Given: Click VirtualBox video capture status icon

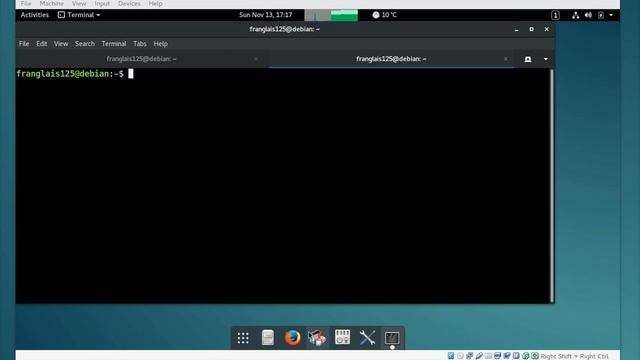Looking at the screenshot, I should 507,356.
